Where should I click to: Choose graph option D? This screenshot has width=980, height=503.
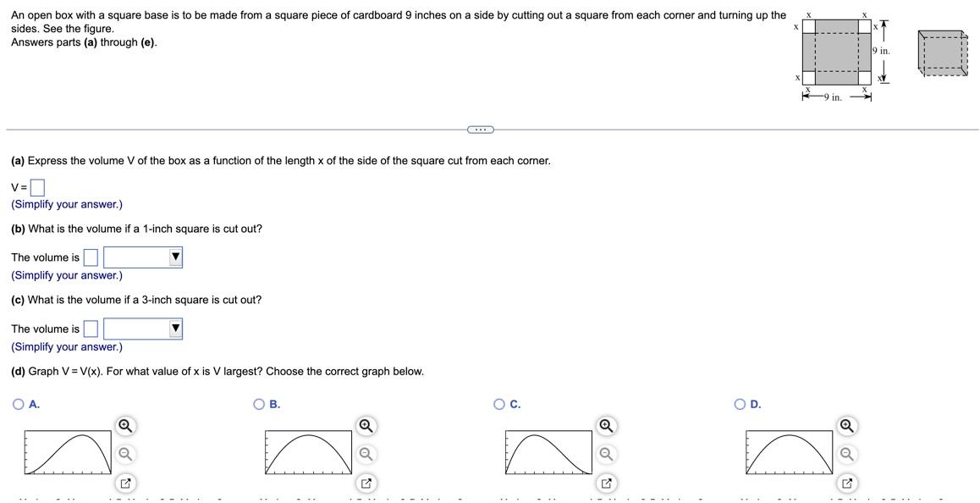[x=739, y=404]
